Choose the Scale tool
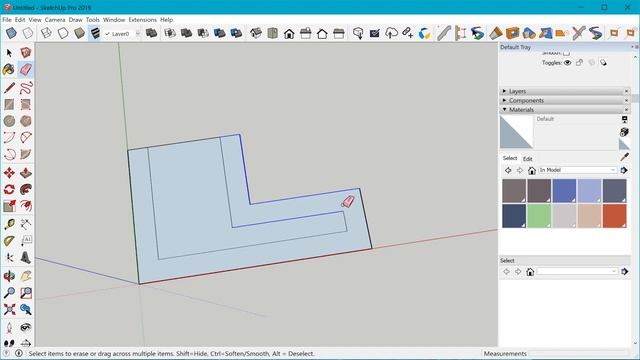The height and width of the screenshot is (360, 640). click(x=9, y=206)
